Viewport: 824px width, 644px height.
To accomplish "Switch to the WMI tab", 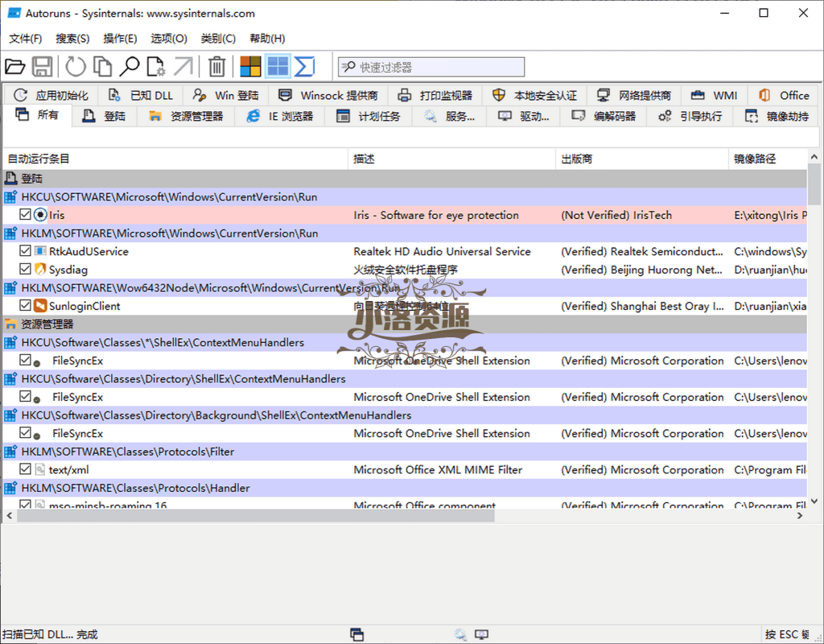I will [715, 95].
